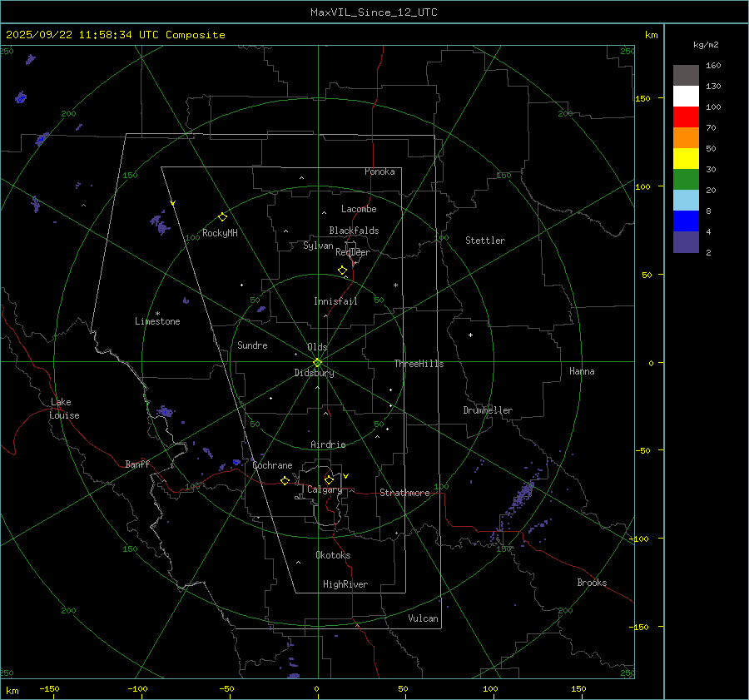Select the asterisk marker above Limestone
The image size is (749, 700).
coord(157,313)
